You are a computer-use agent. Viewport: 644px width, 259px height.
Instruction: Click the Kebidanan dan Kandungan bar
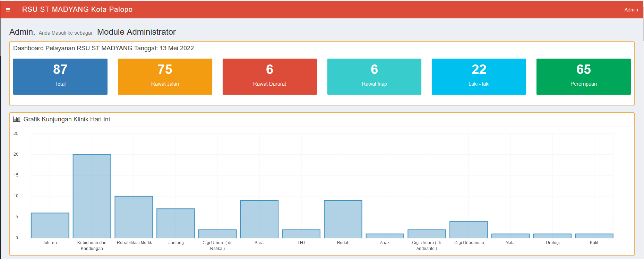92,196
